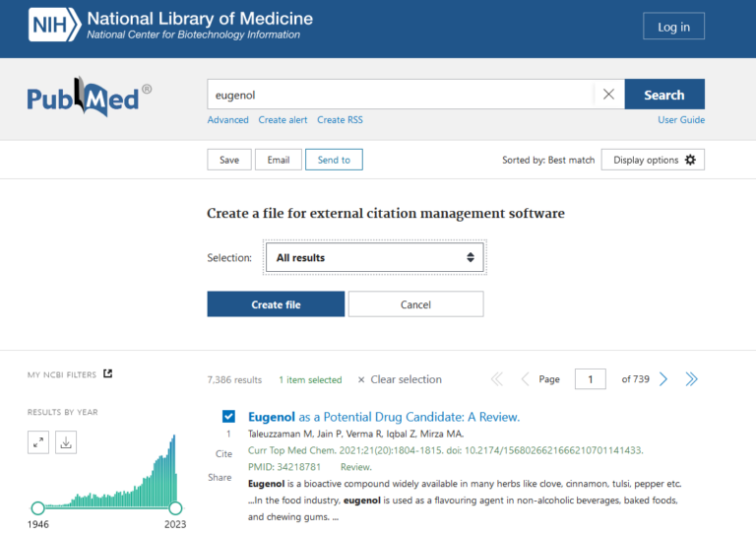Expand the results by year chart
Image resolution: width=756 pixels, height=536 pixels.
click(38, 442)
